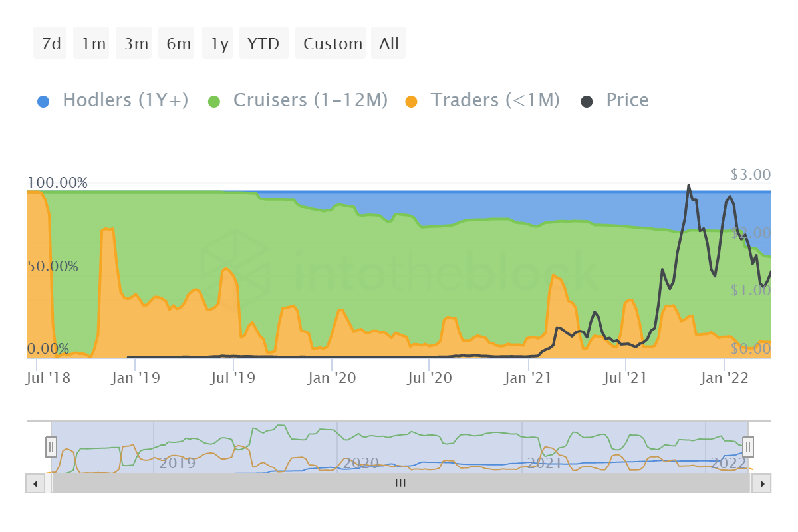Select the 7d time range
The height and width of the screenshot is (532, 798).
50,43
